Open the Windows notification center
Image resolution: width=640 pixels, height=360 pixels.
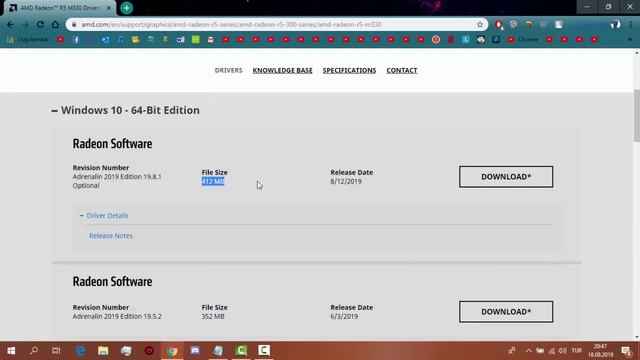[627, 351]
